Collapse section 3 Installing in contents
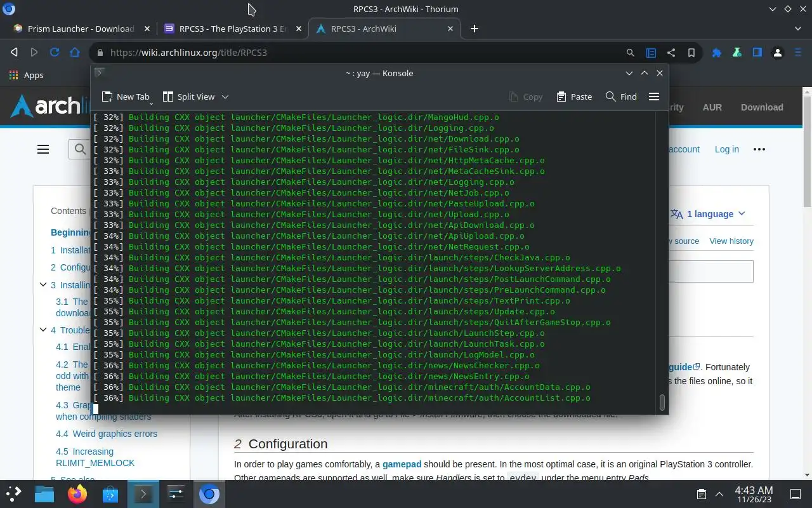 (43, 285)
